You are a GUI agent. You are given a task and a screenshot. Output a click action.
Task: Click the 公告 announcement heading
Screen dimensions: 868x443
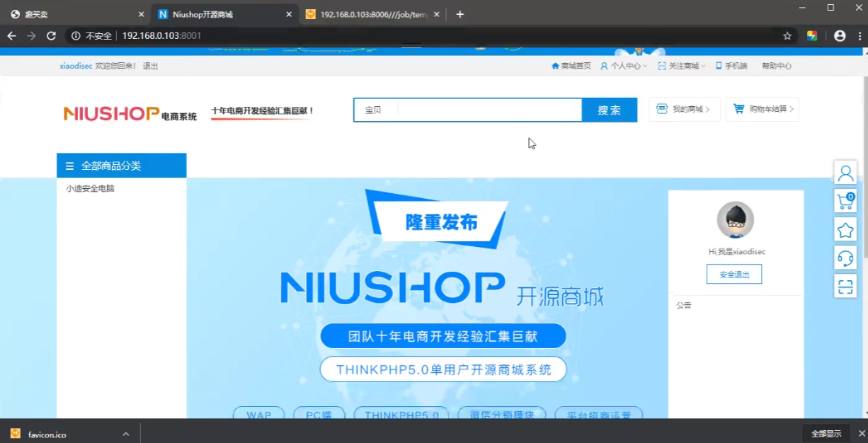pos(684,305)
